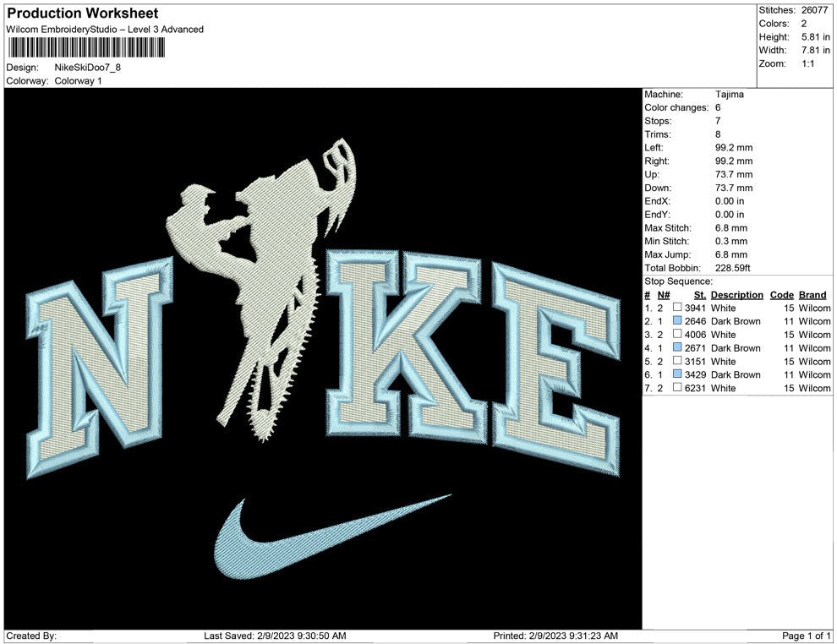837x644 pixels.
Task: Click the EndY label
Action: coord(657,215)
